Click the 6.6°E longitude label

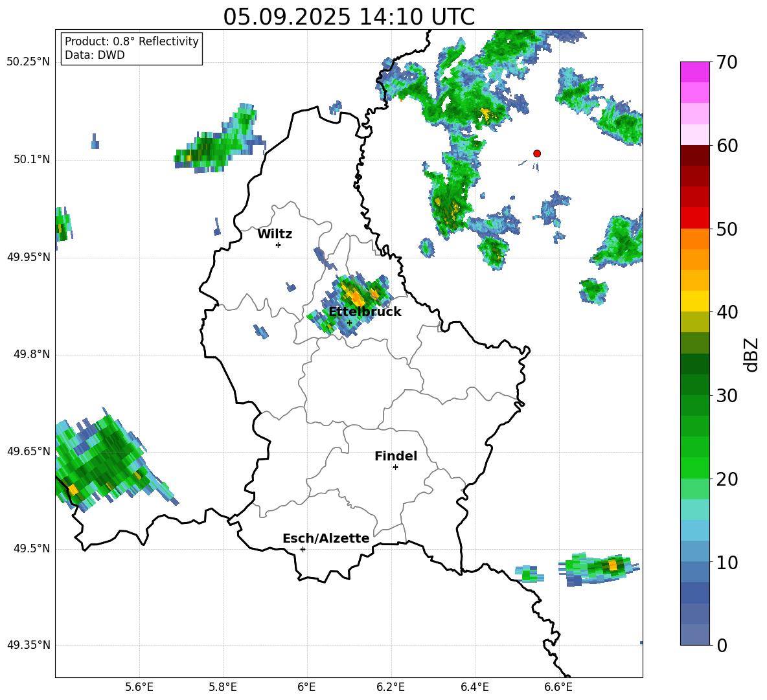[558, 687]
